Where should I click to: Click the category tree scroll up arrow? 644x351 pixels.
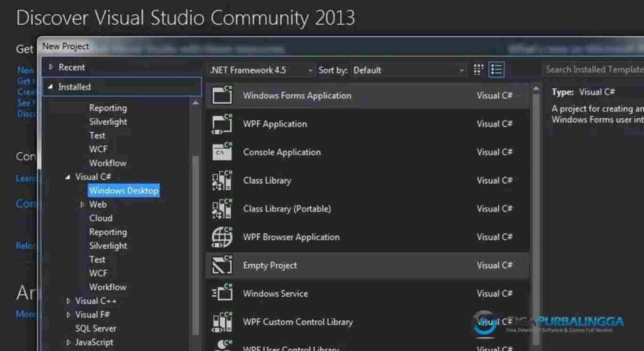pos(196,103)
